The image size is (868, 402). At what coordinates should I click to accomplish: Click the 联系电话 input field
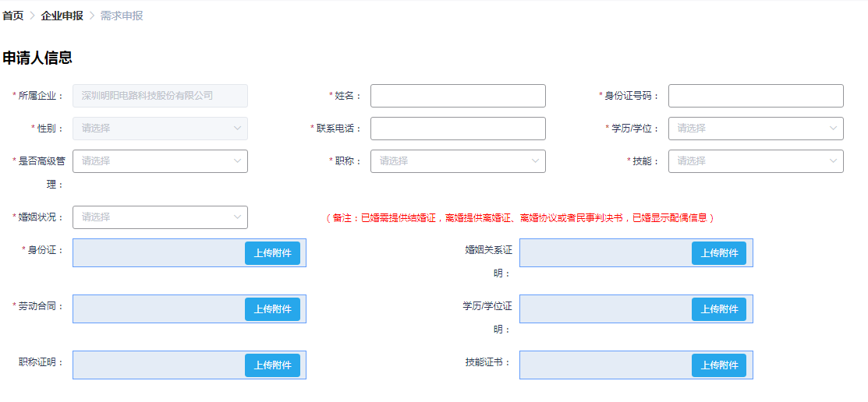[458, 129]
